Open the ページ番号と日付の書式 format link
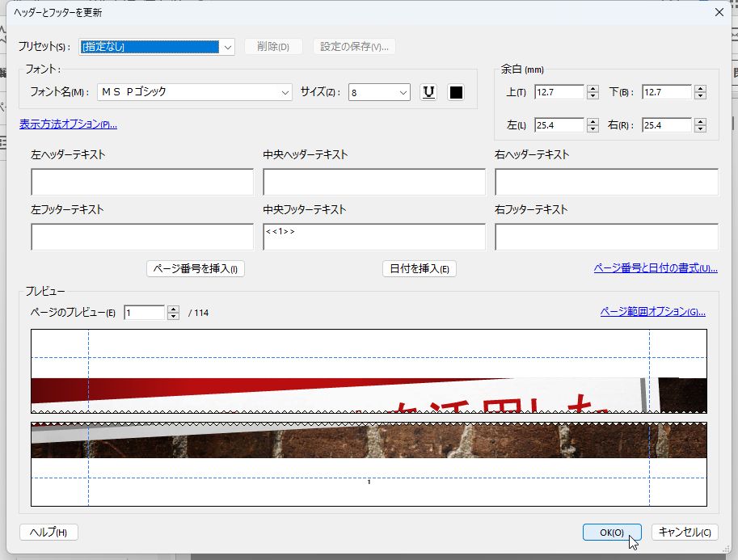 click(655, 267)
